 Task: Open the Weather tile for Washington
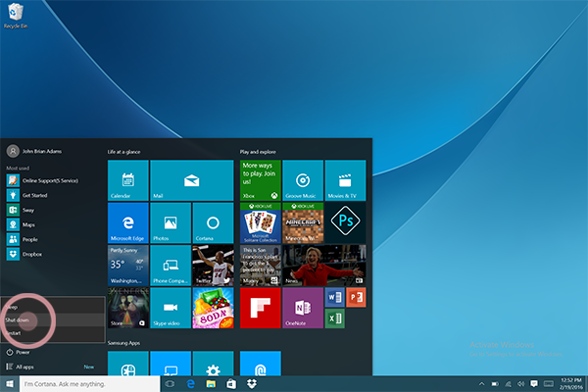click(x=127, y=266)
